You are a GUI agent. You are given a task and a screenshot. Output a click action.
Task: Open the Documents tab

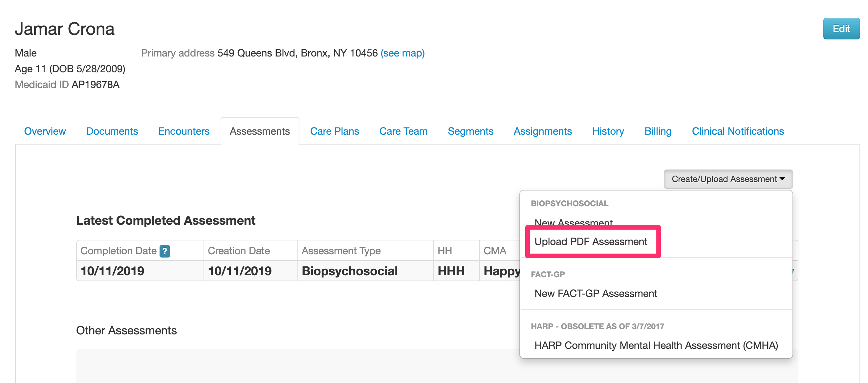pyautogui.click(x=112, y=131)
